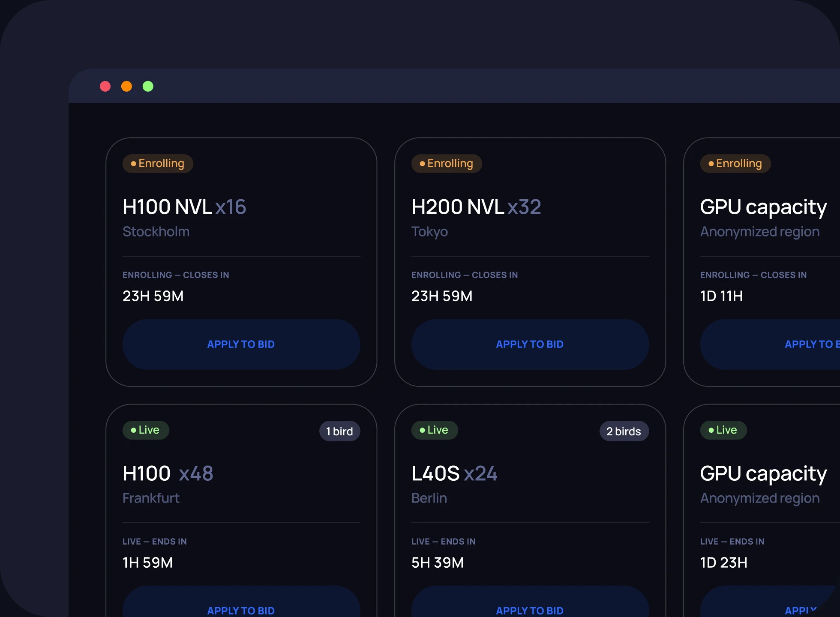Apply to bid on H200 NVL x32 Tokyo
The image size is (840, 617).
(x=530, y=344)
